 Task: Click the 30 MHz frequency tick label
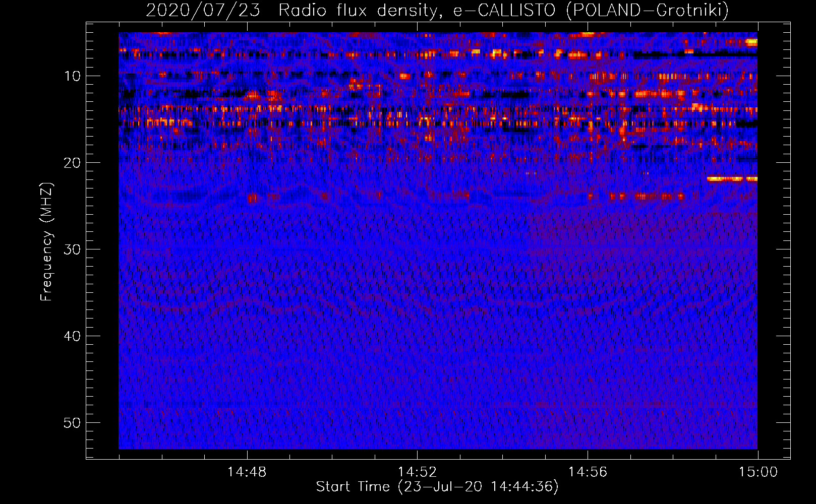(x=72, y=249)
